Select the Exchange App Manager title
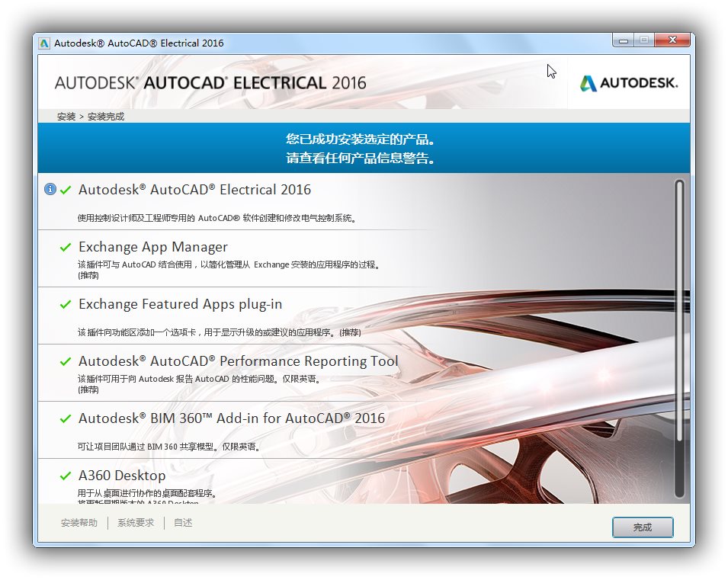The image size is (728, 580). click(153, 247)
